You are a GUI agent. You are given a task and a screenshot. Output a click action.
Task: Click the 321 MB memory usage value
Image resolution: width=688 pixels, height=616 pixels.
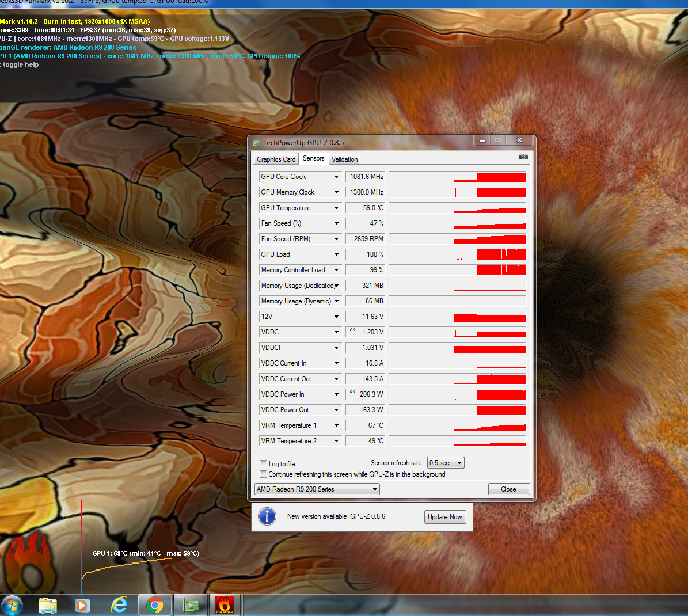click(x=366, y=286)
